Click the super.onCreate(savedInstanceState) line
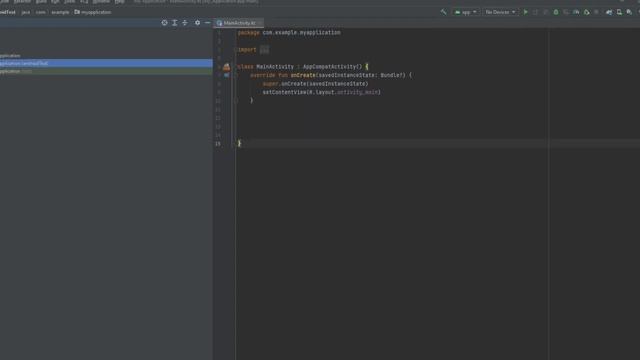The width and height of the screenshot is (640, 360). click(316, 84)
